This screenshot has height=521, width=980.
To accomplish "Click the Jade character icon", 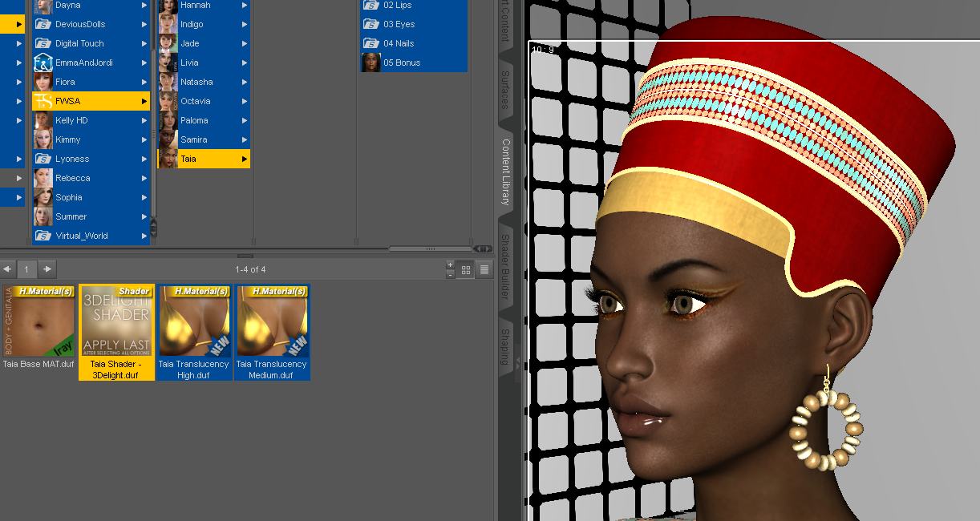I will pos(168,43).
